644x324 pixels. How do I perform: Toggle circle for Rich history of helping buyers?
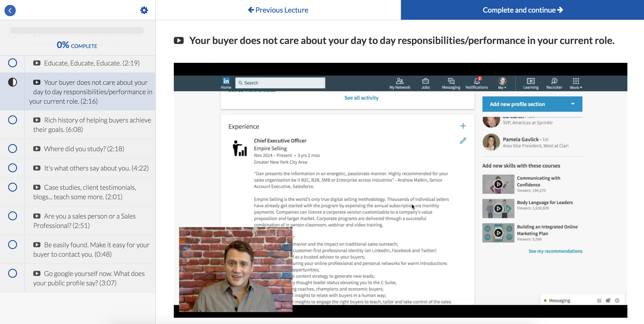coord(13,120)
